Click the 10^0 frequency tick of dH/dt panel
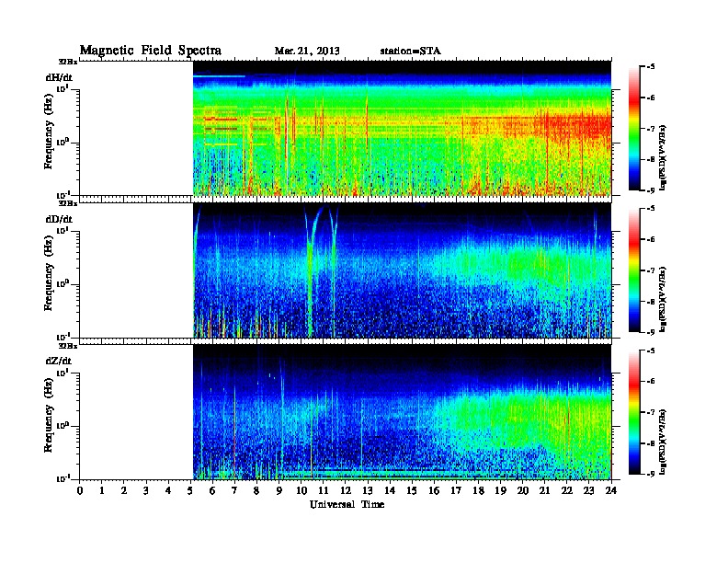This screenshot has height=563, width=728. (x=63, y=142)
